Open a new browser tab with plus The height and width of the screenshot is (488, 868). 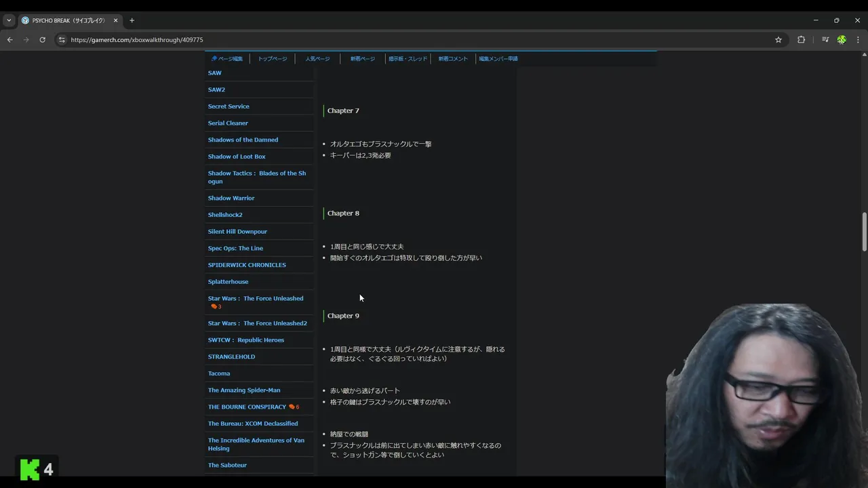click(x=132, y=20)
